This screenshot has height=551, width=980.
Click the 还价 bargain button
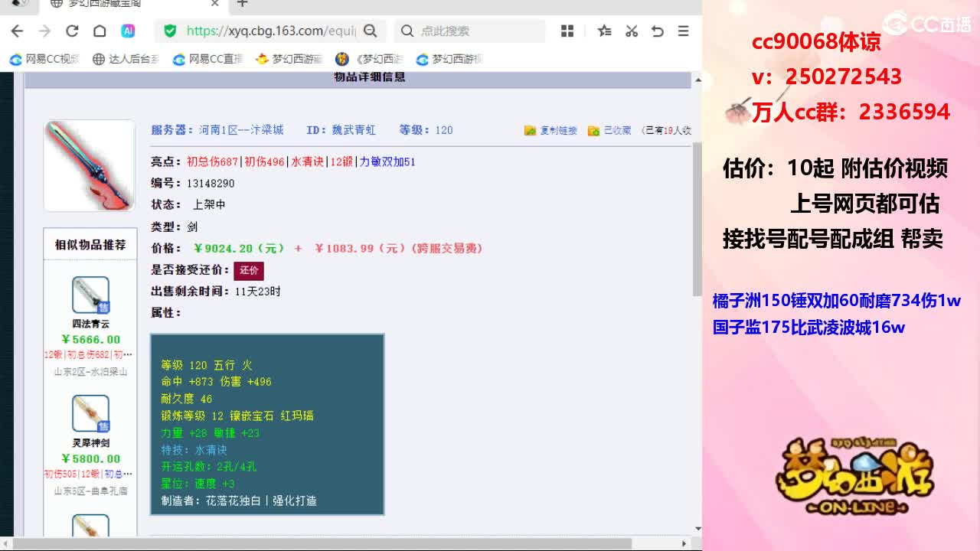[249, 270]
